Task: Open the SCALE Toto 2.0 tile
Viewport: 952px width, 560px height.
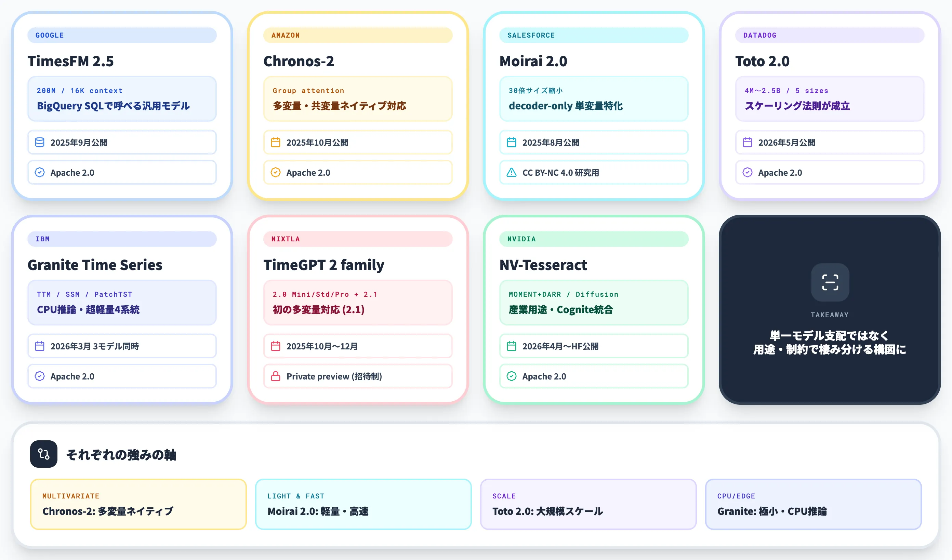Action: (x=588, y=505)
